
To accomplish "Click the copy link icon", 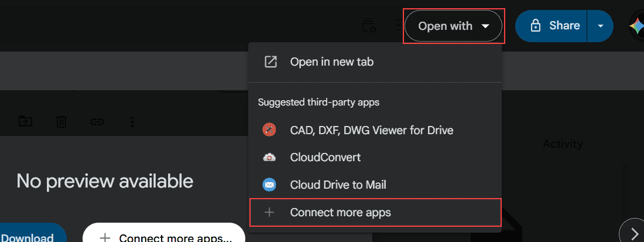I will click(x=97, y=122).
